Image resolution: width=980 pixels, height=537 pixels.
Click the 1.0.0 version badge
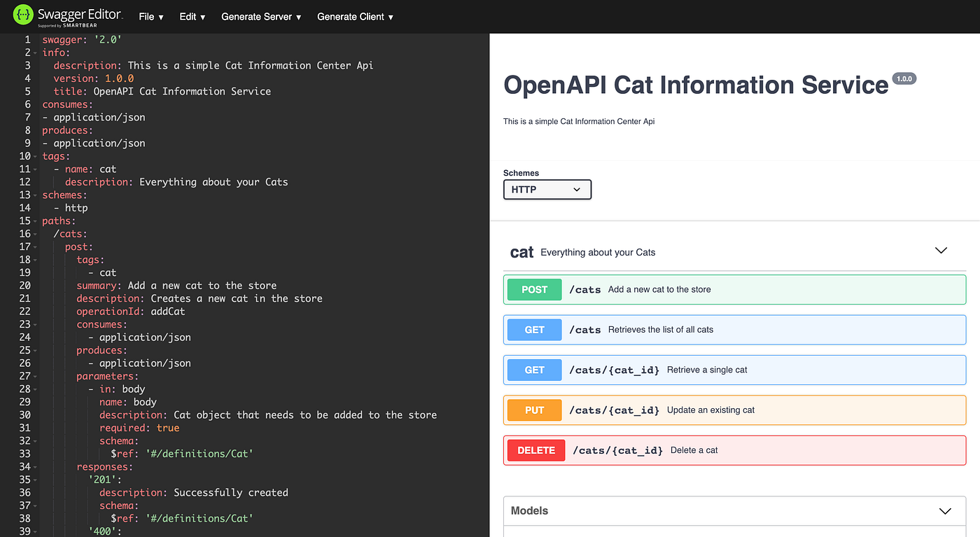click(904, 78)
